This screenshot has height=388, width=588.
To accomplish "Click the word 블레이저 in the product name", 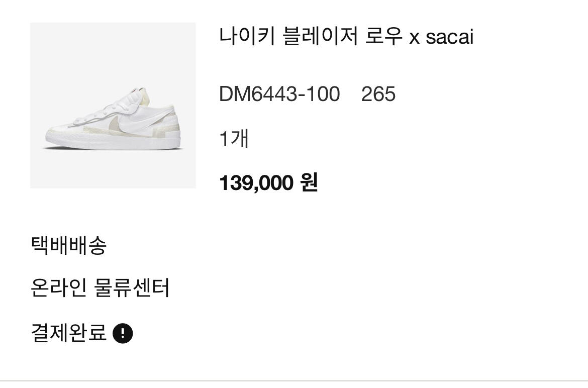I will [321, 36].
